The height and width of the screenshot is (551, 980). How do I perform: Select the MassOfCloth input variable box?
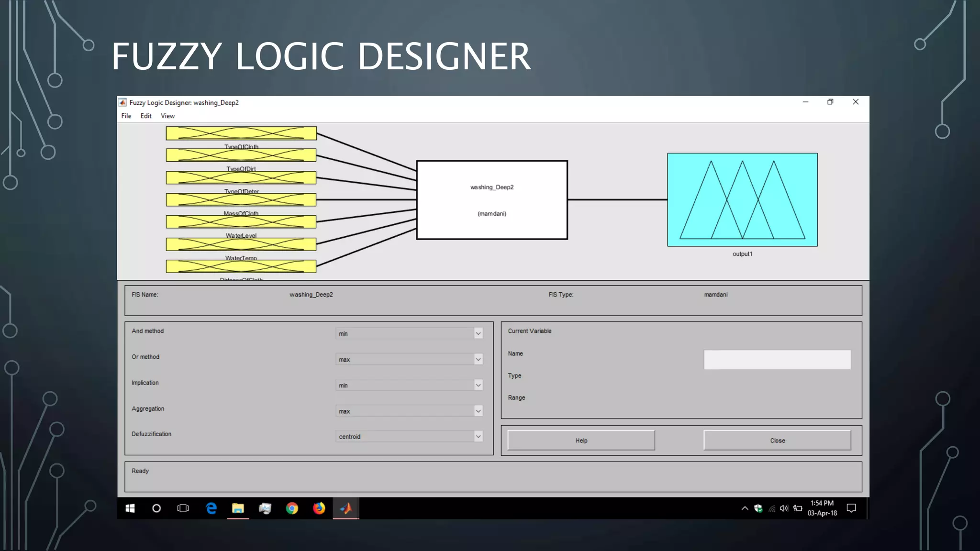click(x=241, y=199)
